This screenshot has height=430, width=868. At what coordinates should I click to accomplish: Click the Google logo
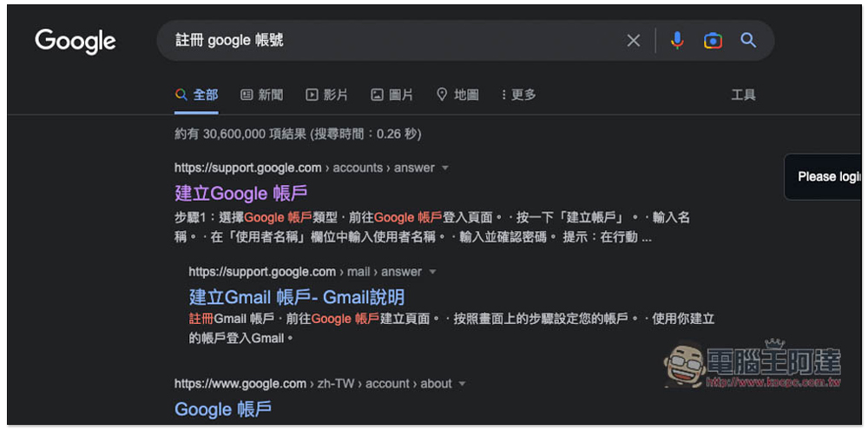pyautogui.click(x=76, y=42)
